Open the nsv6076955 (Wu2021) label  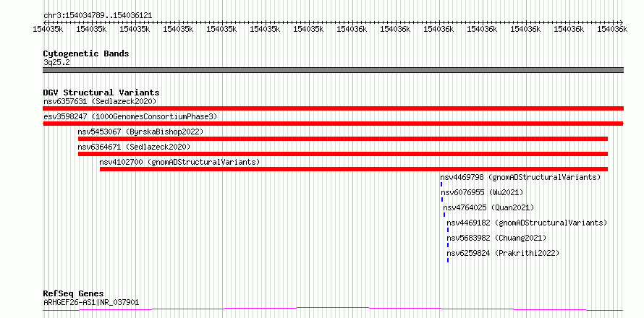coord(482,192)
